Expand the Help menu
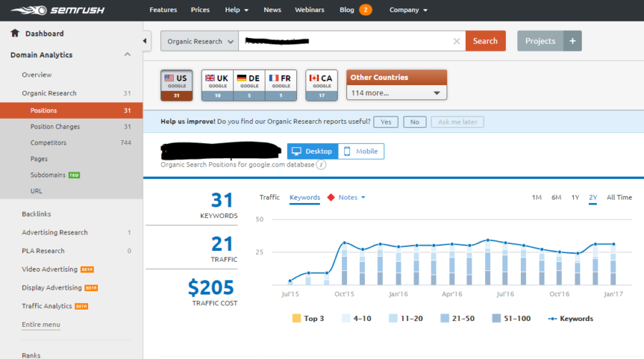The height and width of the screenshot is (359, 644). click(x=237, y=10)
